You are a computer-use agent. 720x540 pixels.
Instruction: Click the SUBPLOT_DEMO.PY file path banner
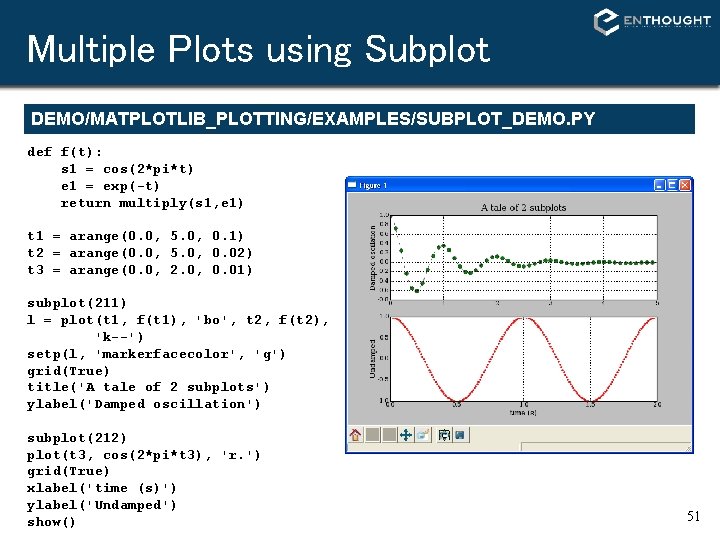coord(359,119)
